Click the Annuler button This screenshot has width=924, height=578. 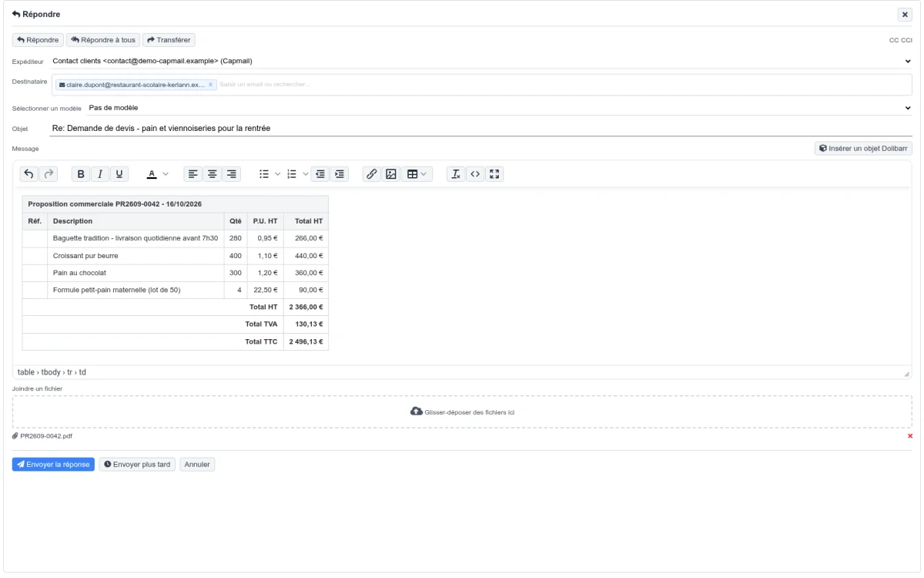coord(197,465)
